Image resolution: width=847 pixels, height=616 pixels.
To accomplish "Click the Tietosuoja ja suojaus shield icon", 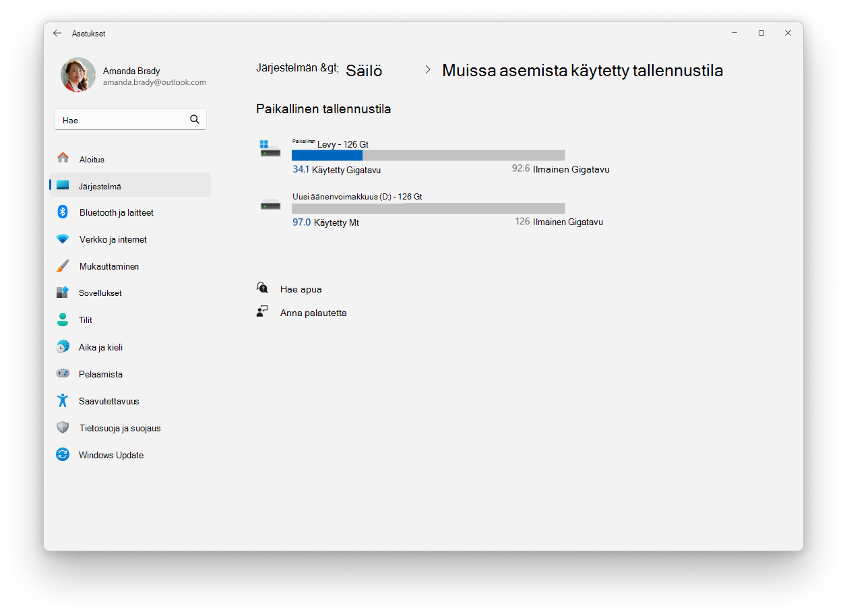I will coord(63,428).
